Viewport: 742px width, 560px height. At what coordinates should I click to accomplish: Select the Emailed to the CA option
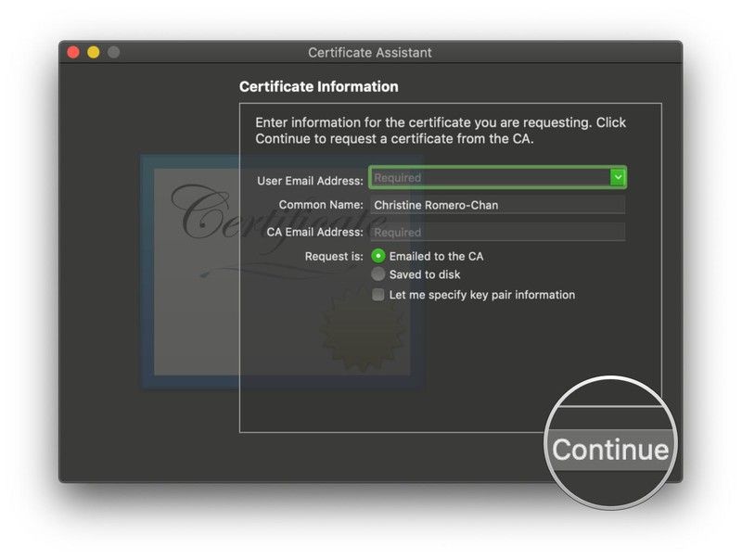[x=378, y=256]
